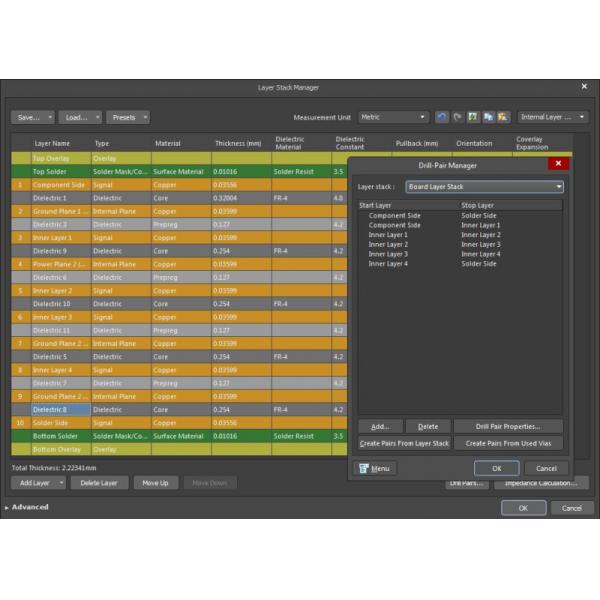Expand the Advanced section
Viewport: 600px width, 600px height.
[x=28, y=507]
